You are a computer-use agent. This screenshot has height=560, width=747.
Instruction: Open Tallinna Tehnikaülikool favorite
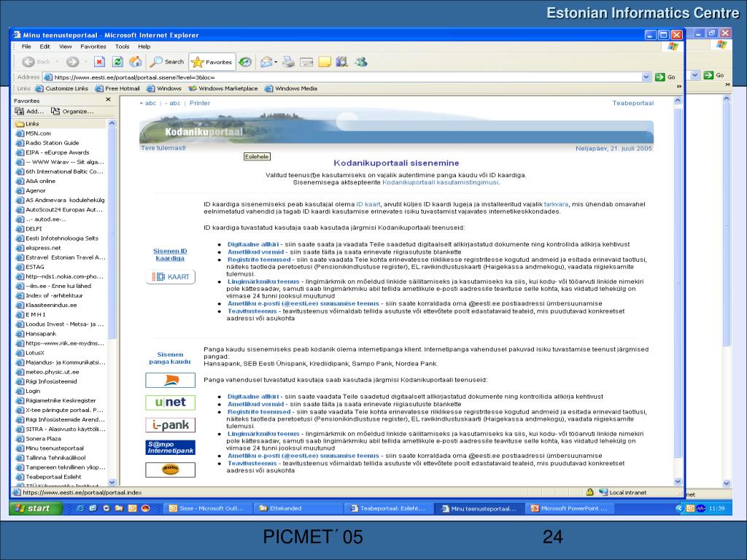click(51, 458)
